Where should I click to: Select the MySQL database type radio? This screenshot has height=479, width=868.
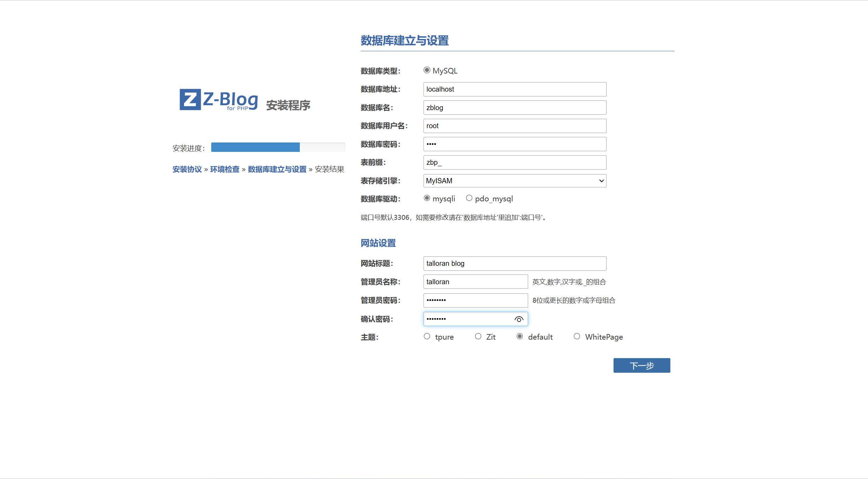[x=427, y=70]
